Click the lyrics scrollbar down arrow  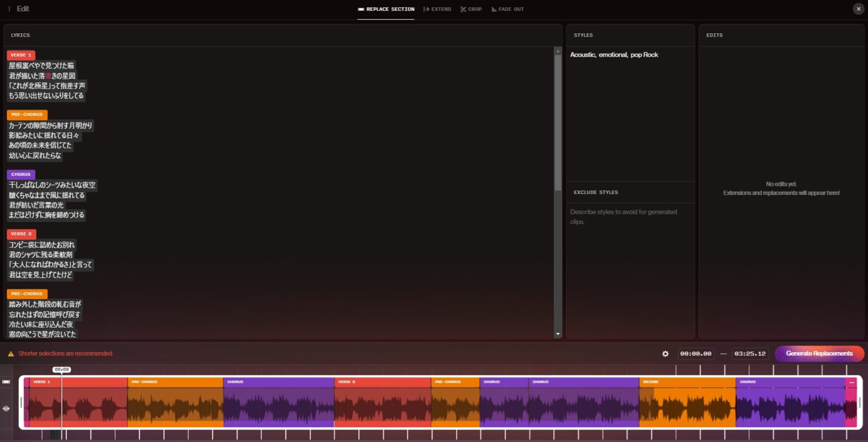[x=558, y=334]
